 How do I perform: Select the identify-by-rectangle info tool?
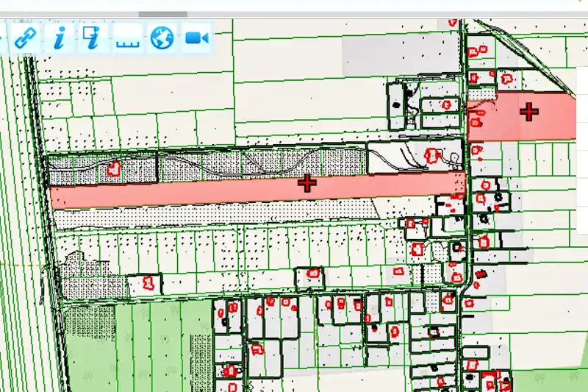(91, 38)
